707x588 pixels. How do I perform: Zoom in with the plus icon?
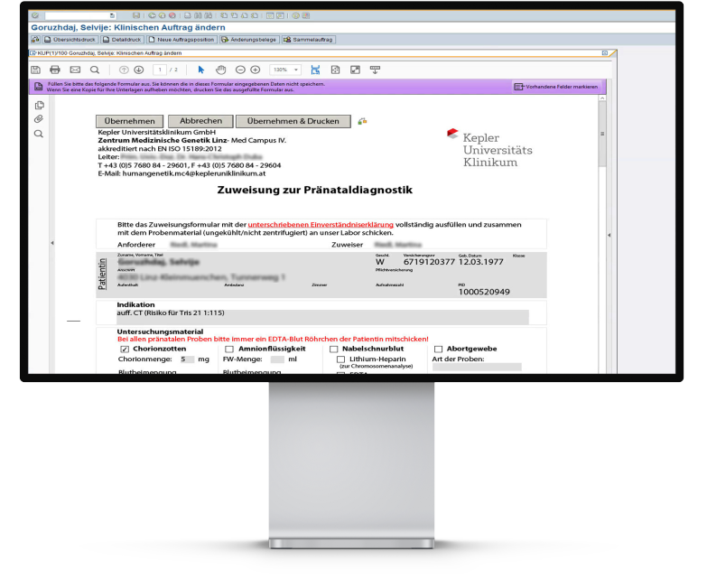(256, 70)
